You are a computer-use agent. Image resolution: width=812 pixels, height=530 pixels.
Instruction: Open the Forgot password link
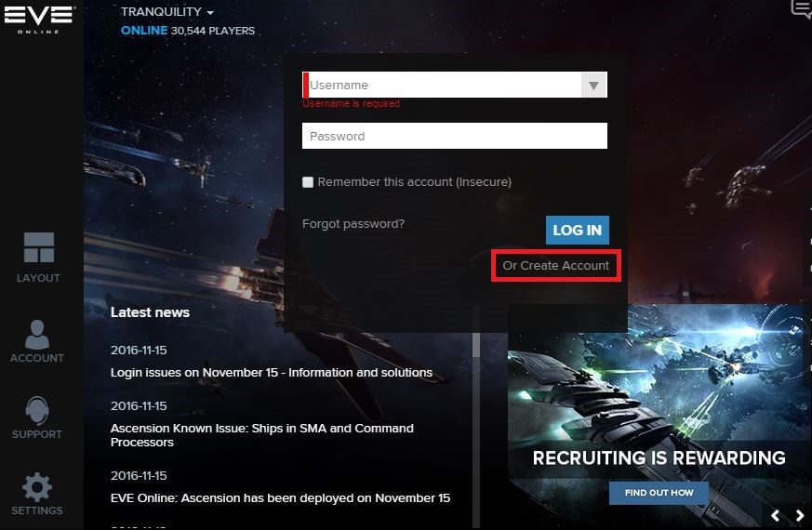[x=353, y=223]
